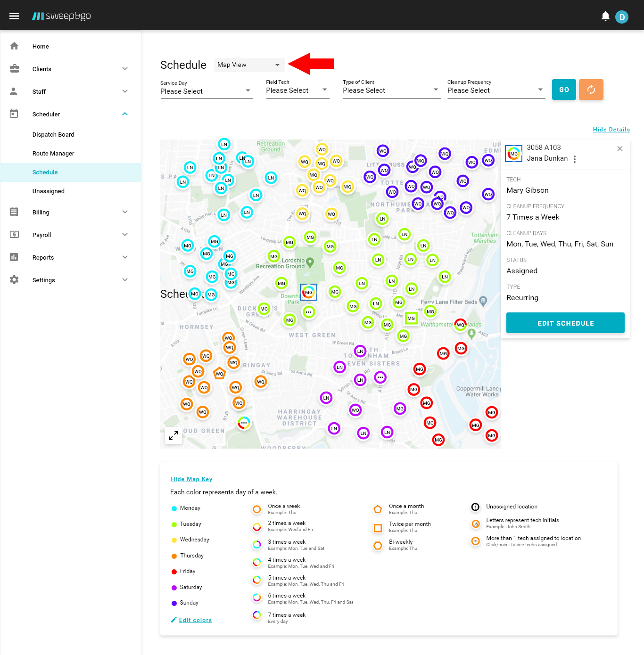Click the Settings gear icon
Screen dimensions: 644x655
[x=14, y=280]
